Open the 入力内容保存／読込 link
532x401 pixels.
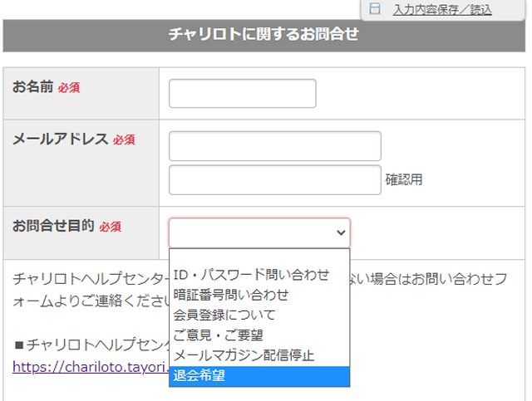click(x=442, y=10)
